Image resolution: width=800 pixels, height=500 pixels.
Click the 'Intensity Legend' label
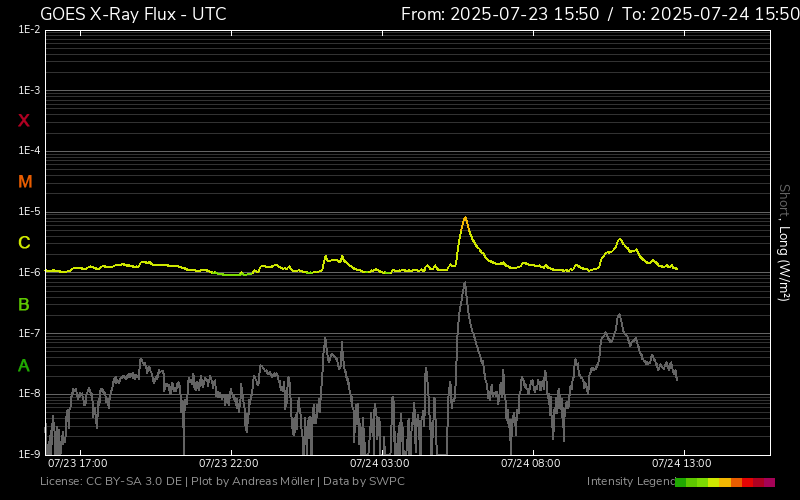(631, 482)
